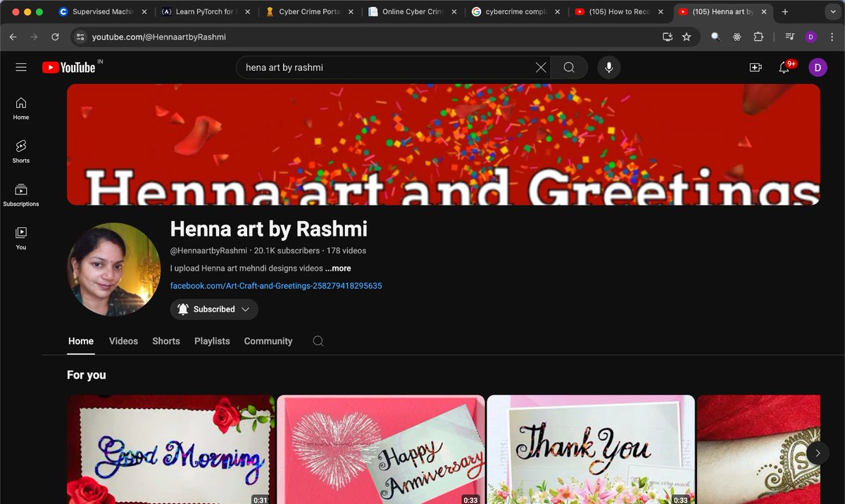Open Shorts in the sidebar
The height and width of the screenshot is (504, 845).
[x=21, y=151]
